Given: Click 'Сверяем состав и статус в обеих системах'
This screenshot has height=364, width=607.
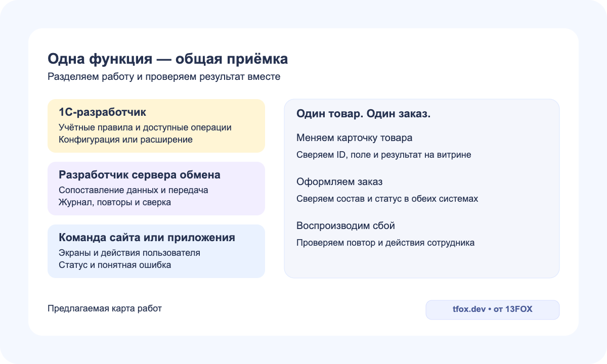Looking at the screenshot, I should pos(387,199).
